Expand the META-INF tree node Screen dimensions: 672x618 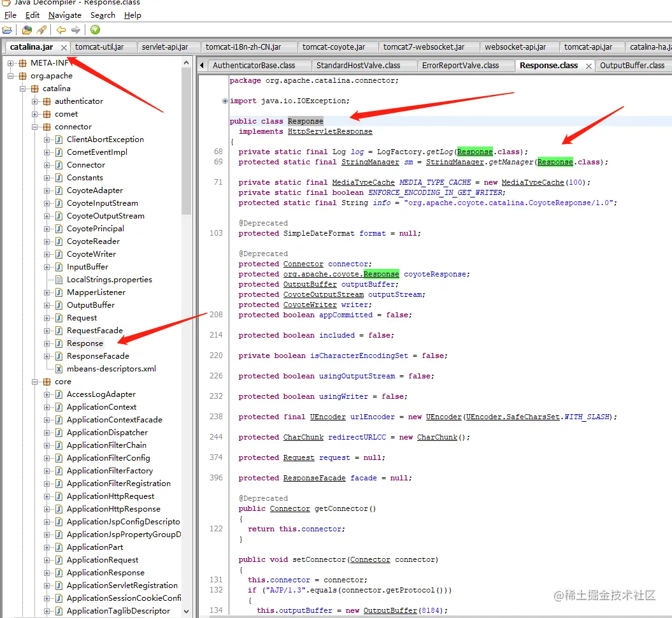[10, 63]
